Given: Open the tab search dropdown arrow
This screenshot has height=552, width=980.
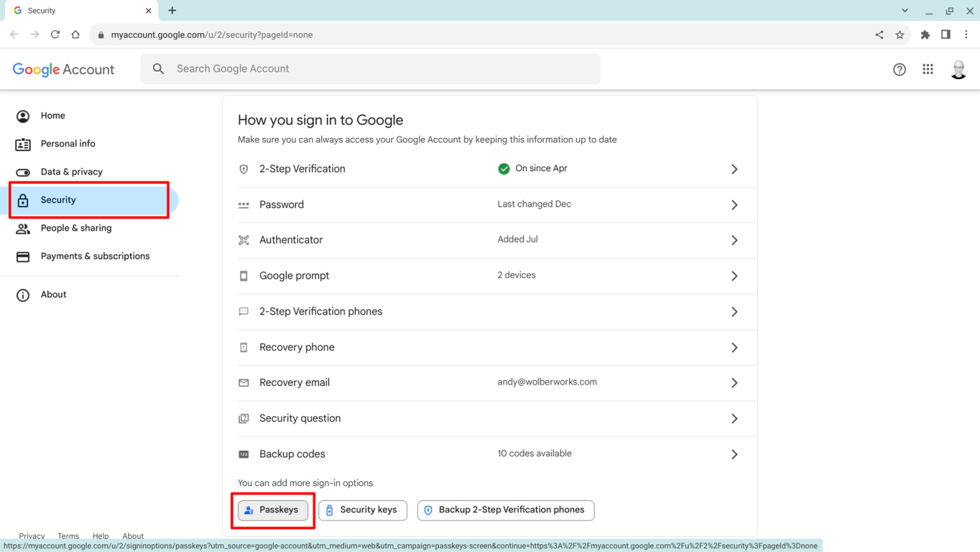Looking at the screenshot, I should coord(904,11).
